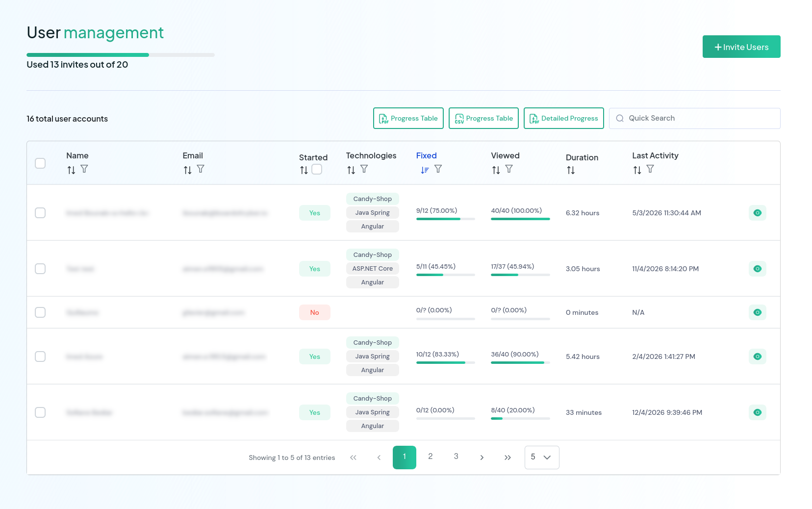812x509 pixels.
Task: Click the 9/12 (75.00%) fixed progress bar
Action: [x=446, y=219]
